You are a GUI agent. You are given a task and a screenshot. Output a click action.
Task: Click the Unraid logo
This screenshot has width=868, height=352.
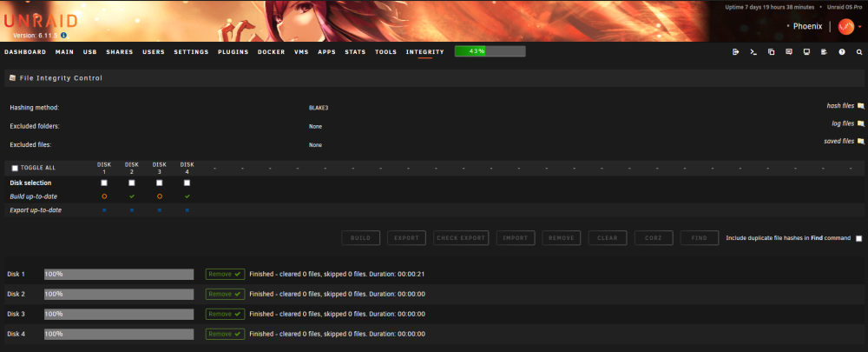pyautogui.click(x=41, y=21)
